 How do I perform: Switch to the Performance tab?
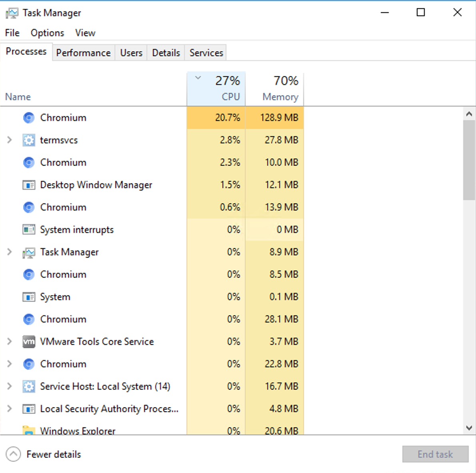(x=84, y=53)
